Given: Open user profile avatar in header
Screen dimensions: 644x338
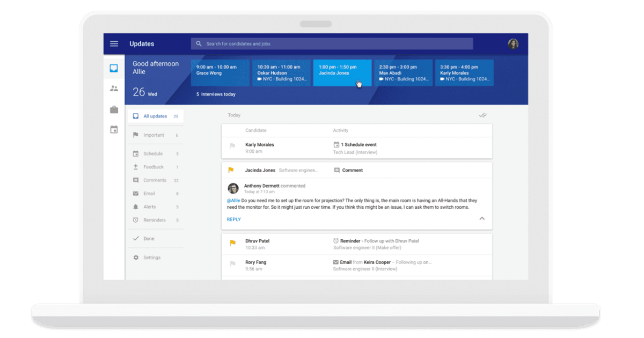Looking at the screenshot, I should click(x=513, y=44).
